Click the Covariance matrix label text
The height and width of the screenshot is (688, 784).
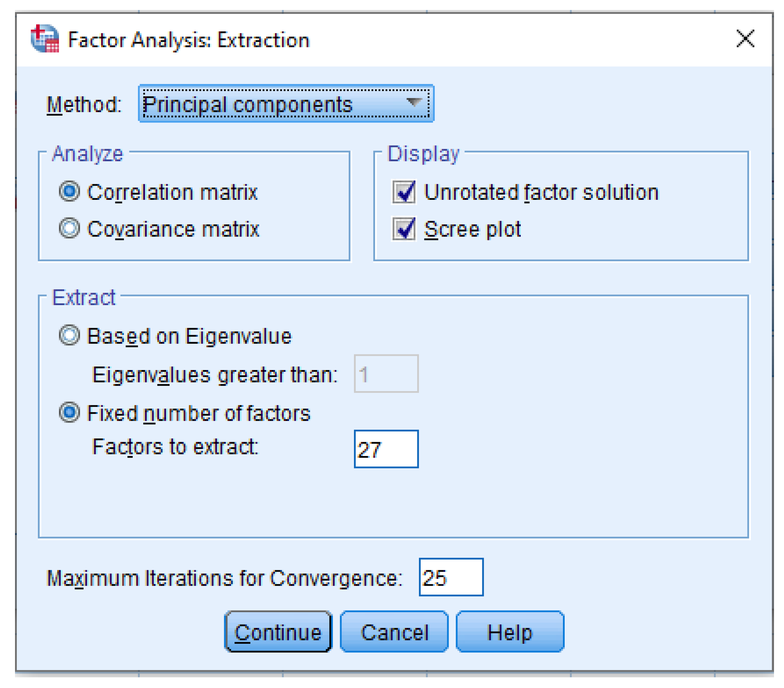click(x=173, y=229)
